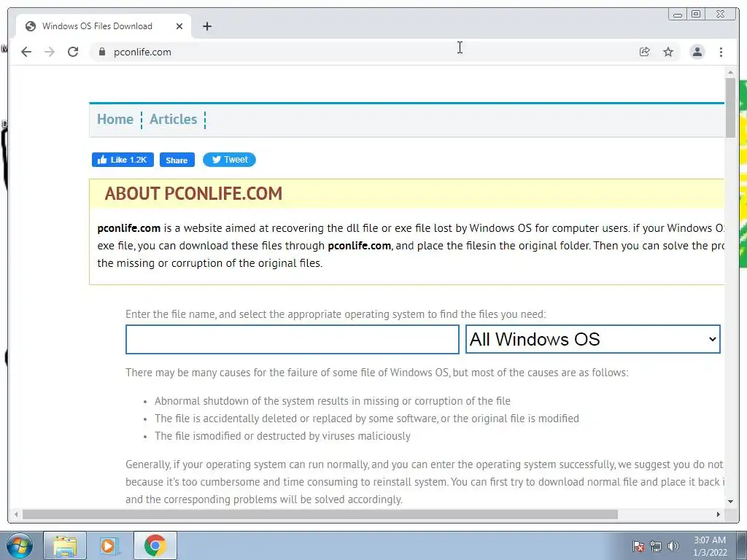Tweet this page on Twitter
747x560 pixels.
(x=229, y=160)
